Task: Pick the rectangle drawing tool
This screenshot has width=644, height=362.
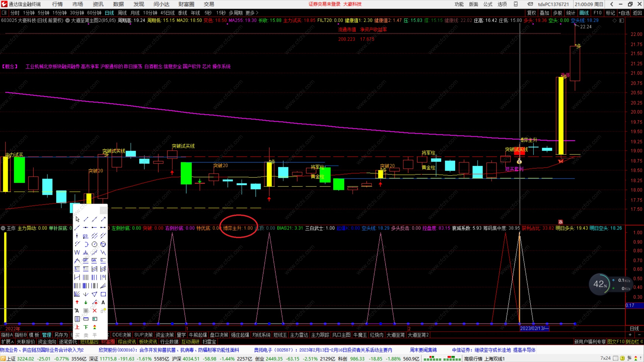Action: pyautogui.click(x=103, y=294)
